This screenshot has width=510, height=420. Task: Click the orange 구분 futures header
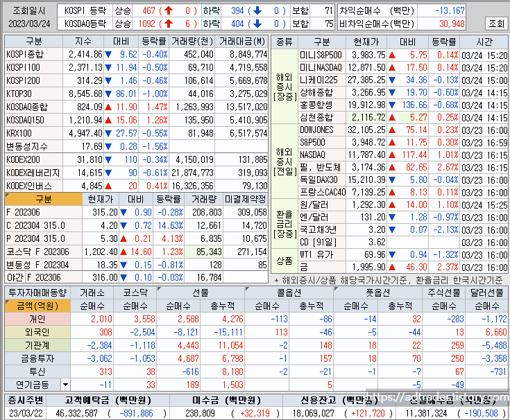coord(43,199)
